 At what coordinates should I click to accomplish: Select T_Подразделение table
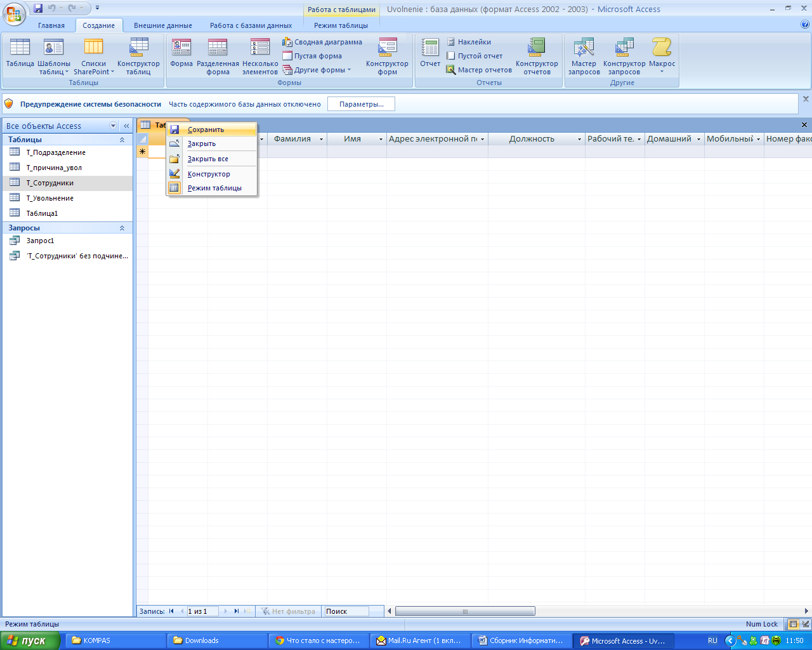[68, 152]
